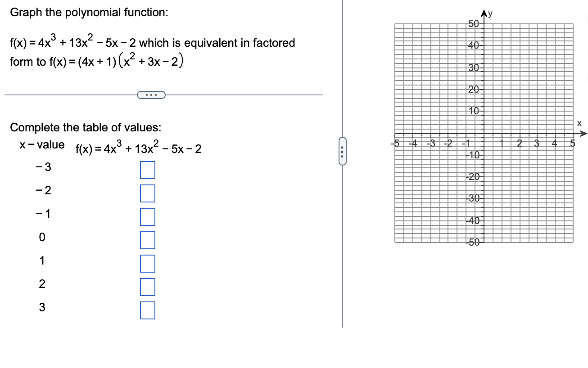Viewport: 588px width, 368px height.
Task: Click the Complete the table of values heading
Action: click(86, 127)
